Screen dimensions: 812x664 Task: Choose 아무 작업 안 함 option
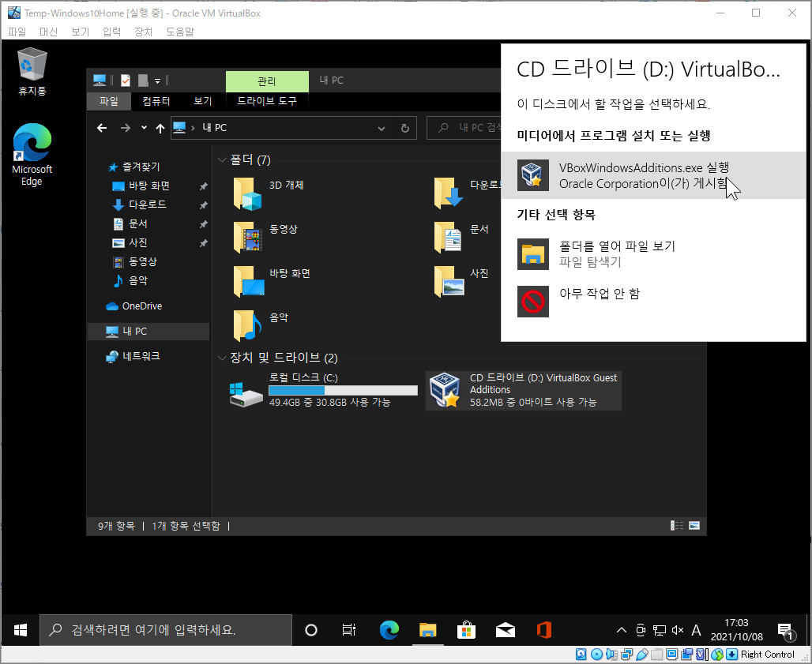point(653,301)
